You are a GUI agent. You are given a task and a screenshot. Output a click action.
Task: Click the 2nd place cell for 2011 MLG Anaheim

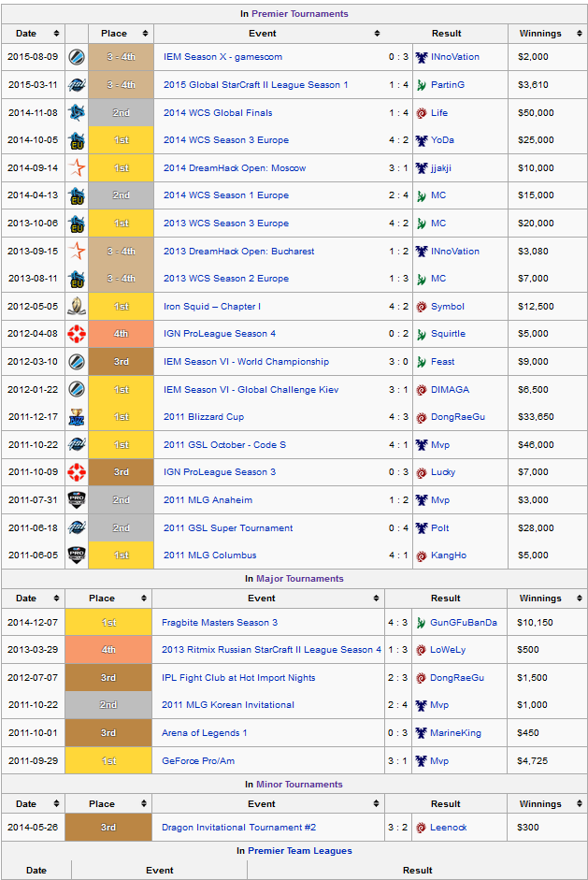[x=121, y=500]
